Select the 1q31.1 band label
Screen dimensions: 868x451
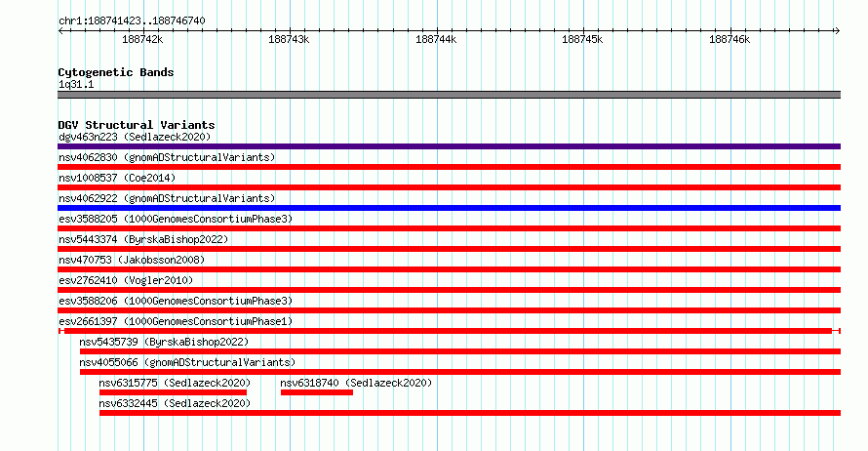(x=76, y=84)
